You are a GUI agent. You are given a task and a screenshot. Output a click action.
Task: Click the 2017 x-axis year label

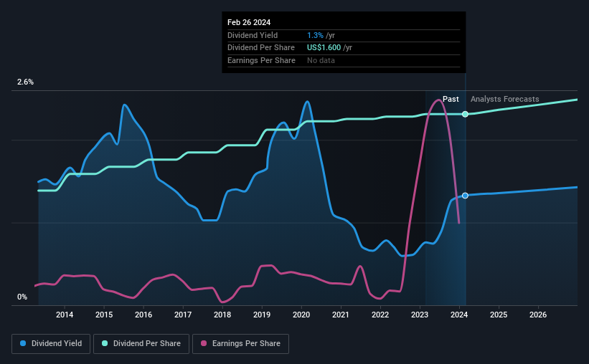(183, 315)
